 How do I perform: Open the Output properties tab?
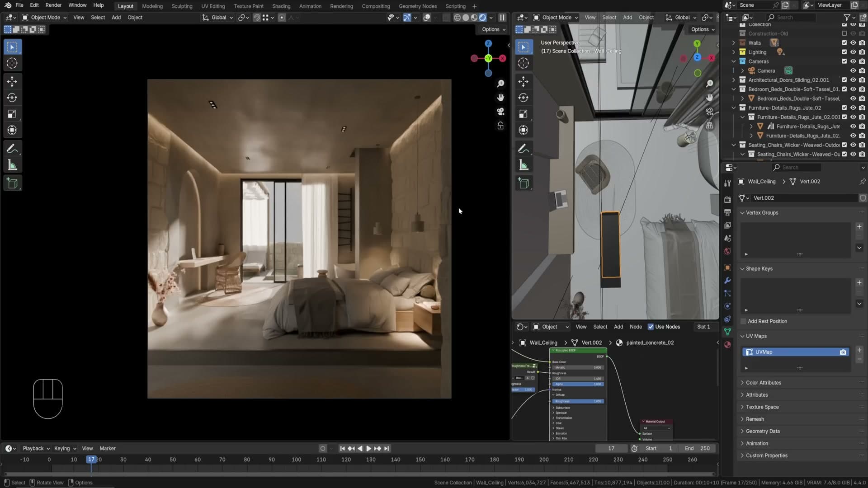[727, 212]
